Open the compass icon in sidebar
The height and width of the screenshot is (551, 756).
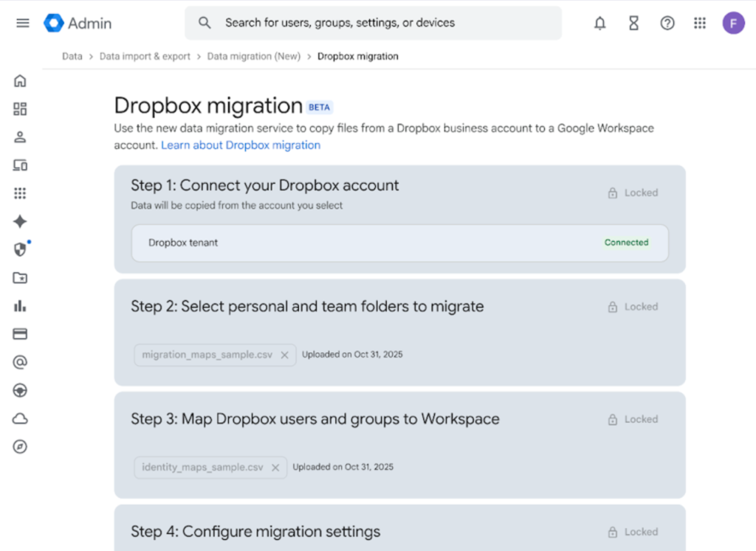pyautogui.click(x=20, y=446)
